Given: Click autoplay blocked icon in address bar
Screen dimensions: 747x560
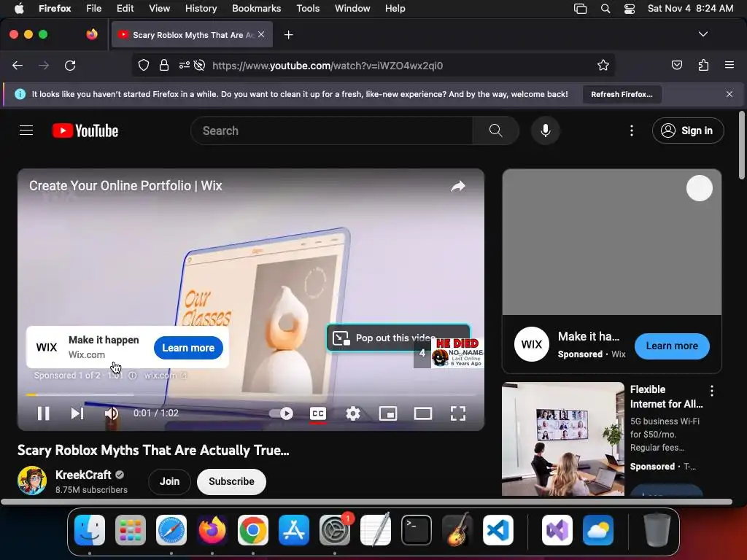Looking at the screenshot, I should tap(200, 65).
